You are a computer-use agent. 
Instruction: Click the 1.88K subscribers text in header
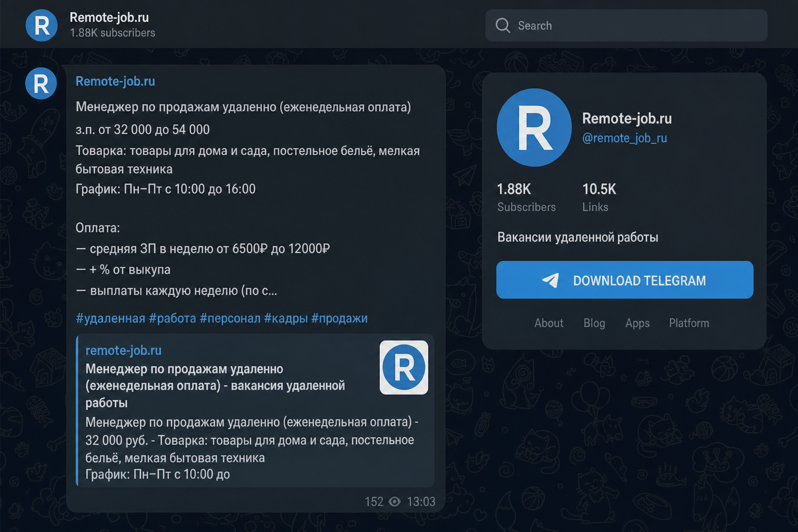[x=112, y=33]
